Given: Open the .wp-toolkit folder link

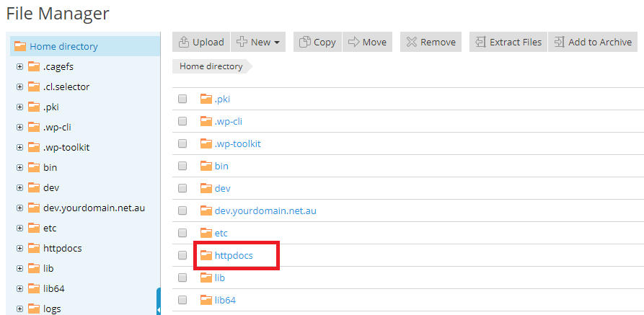Looking at the screenshot, I should click(237, 143).
